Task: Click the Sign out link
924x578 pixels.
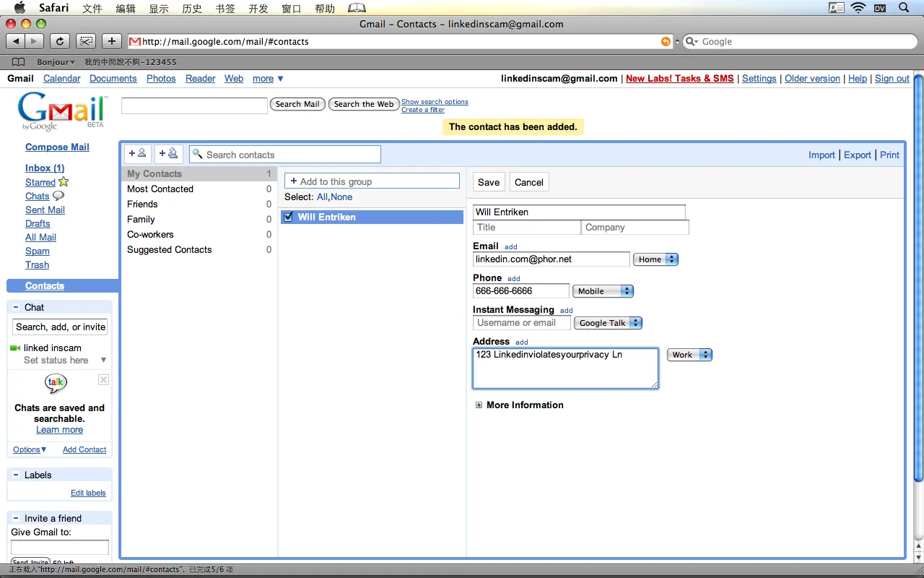Action: 892,78
